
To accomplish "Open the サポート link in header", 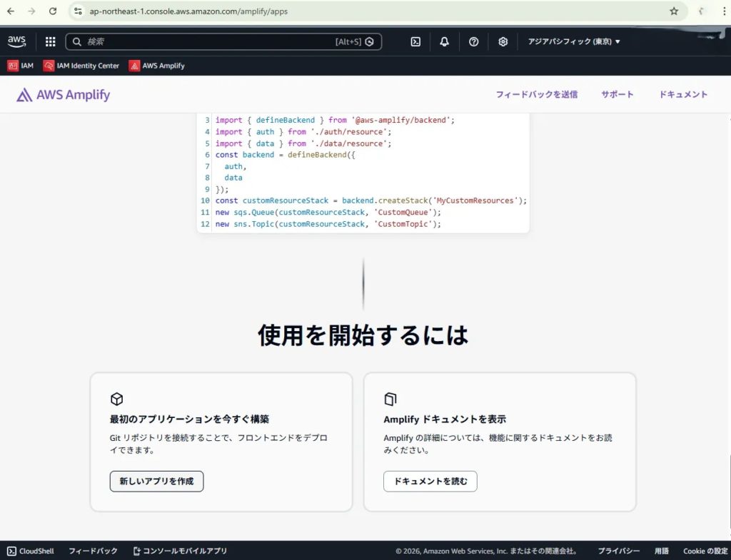I will (x=617, y=95).
